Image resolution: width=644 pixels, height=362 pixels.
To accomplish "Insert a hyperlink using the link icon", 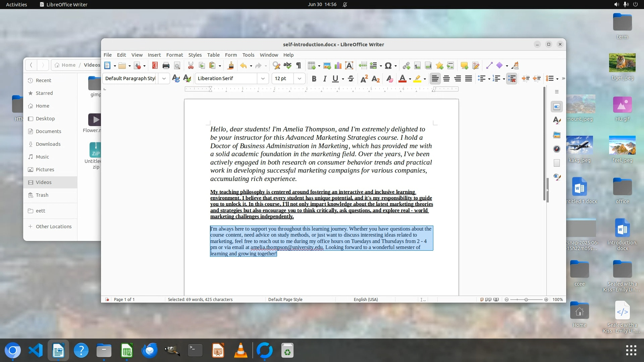I will [406, 66].
